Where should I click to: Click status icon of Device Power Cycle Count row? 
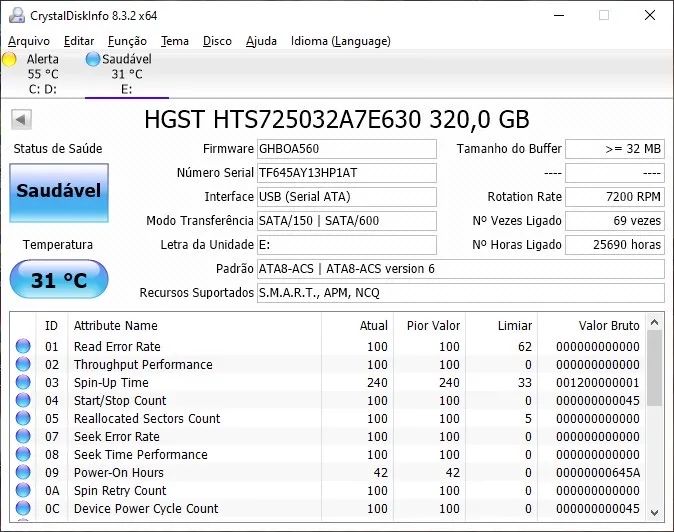[x=23, y=509]
